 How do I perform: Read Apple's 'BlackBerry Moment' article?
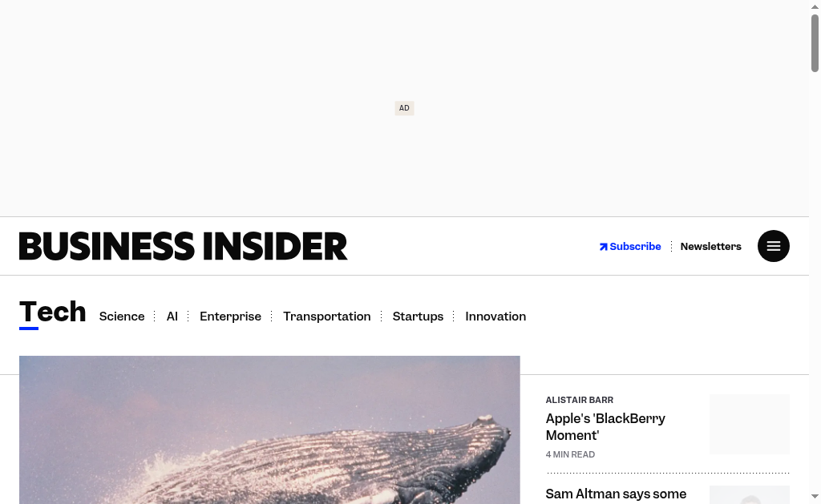[x=605, y=427]
